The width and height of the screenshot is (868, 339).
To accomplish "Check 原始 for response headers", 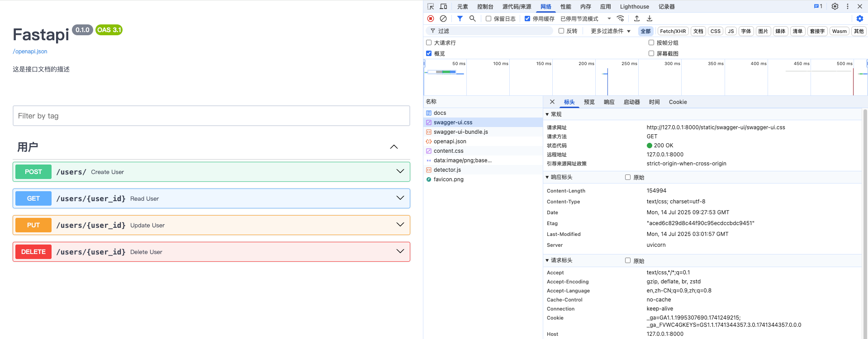I will 628,177.
